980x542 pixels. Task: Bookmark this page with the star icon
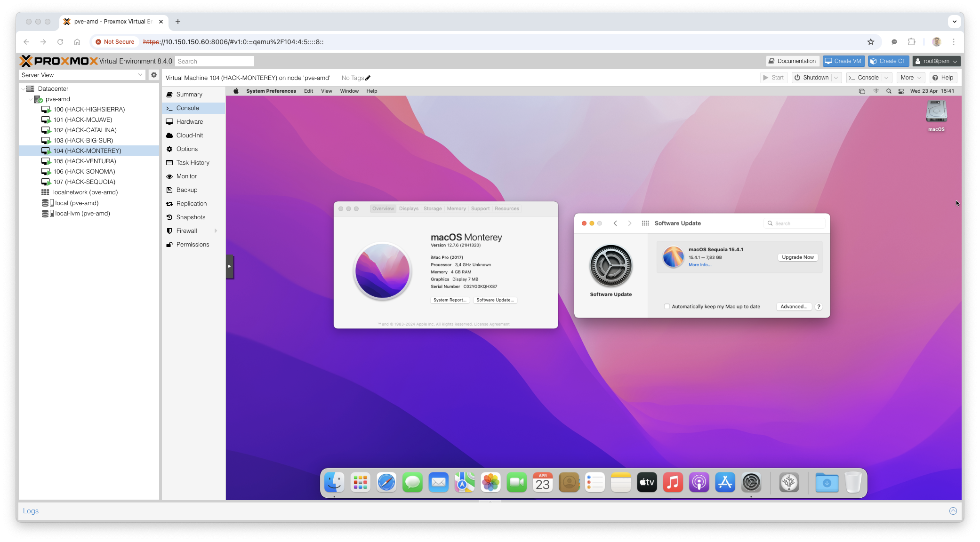pyautogui.click(x=871, y=42)
